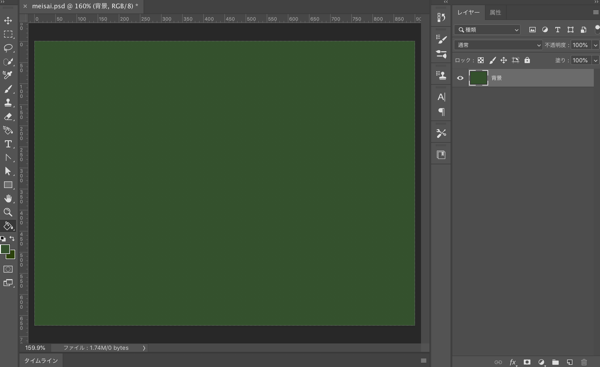
Task: Filter layers by smart objects
Action: click(x=584, y=29)
